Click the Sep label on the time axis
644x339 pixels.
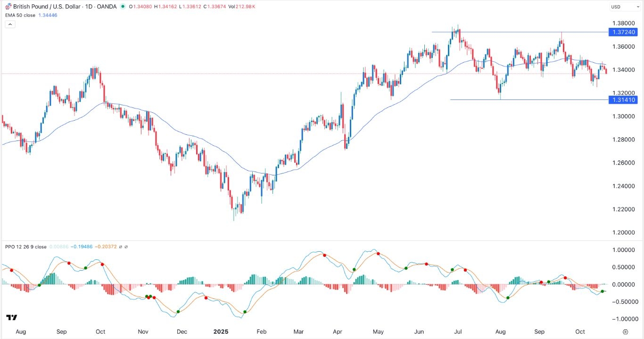tap(62, 332)
